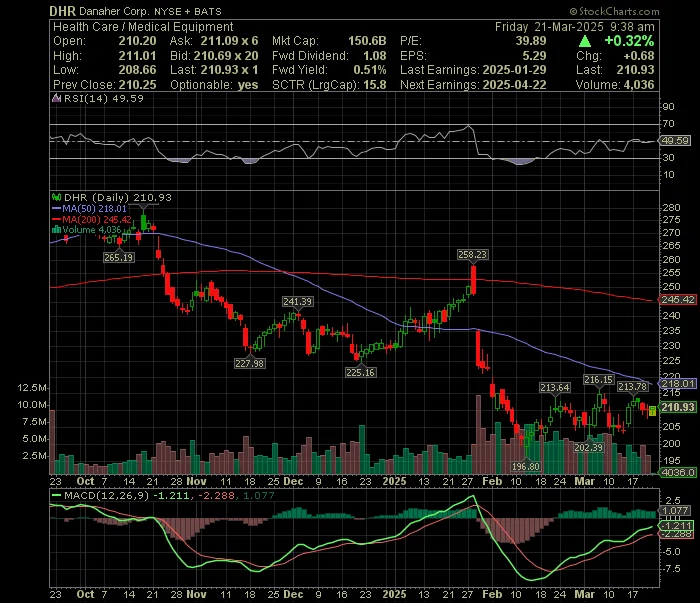
Task: Click the 196.80 price low annotation
Action: click(x=526, y=466)
